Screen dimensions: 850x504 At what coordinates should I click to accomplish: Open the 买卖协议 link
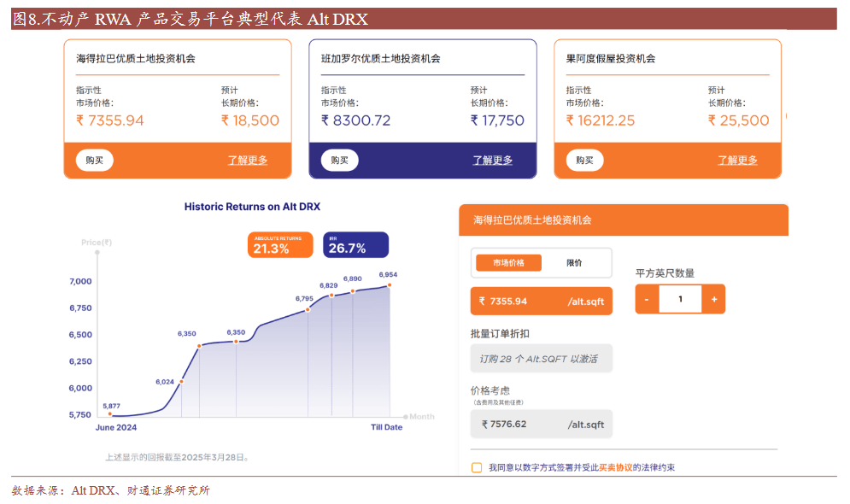[615, 467]
